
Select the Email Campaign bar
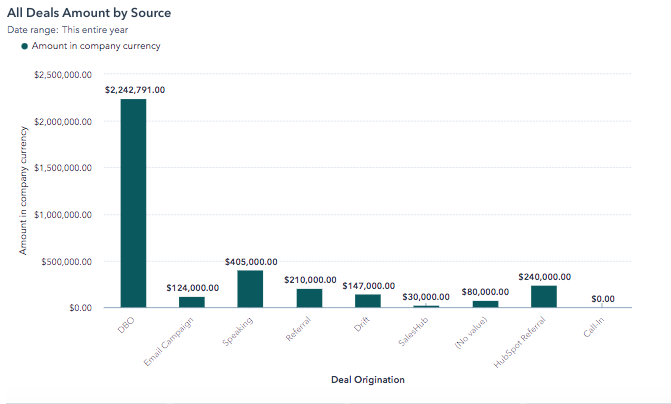[192, 302]
